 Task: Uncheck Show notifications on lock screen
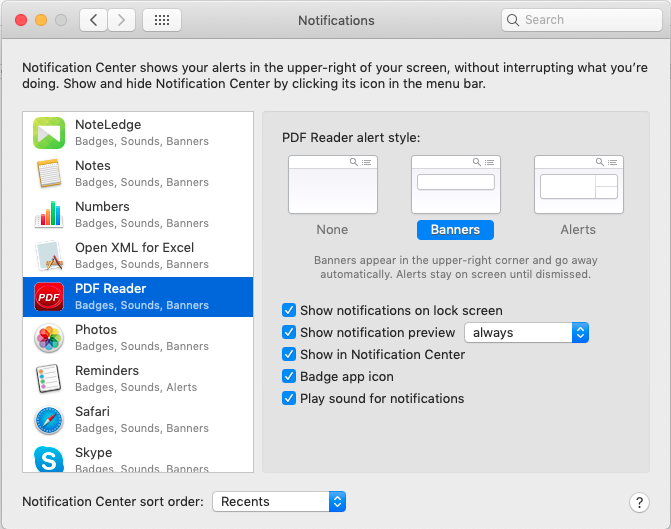click(x=289, y=310)
